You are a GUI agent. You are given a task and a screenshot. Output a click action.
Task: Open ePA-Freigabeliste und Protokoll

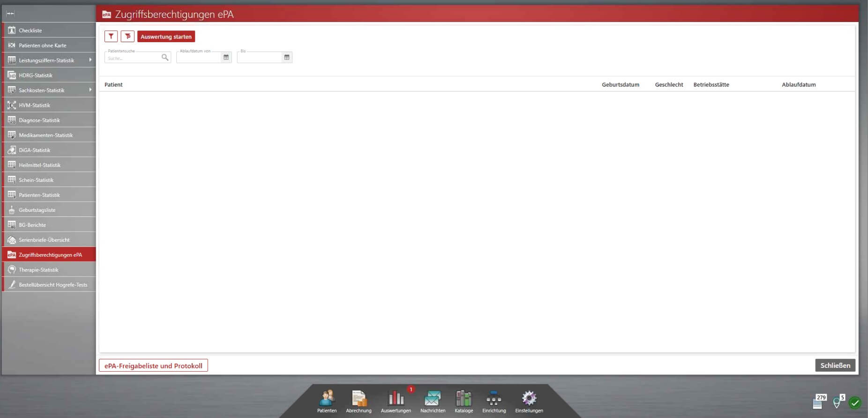153,366
